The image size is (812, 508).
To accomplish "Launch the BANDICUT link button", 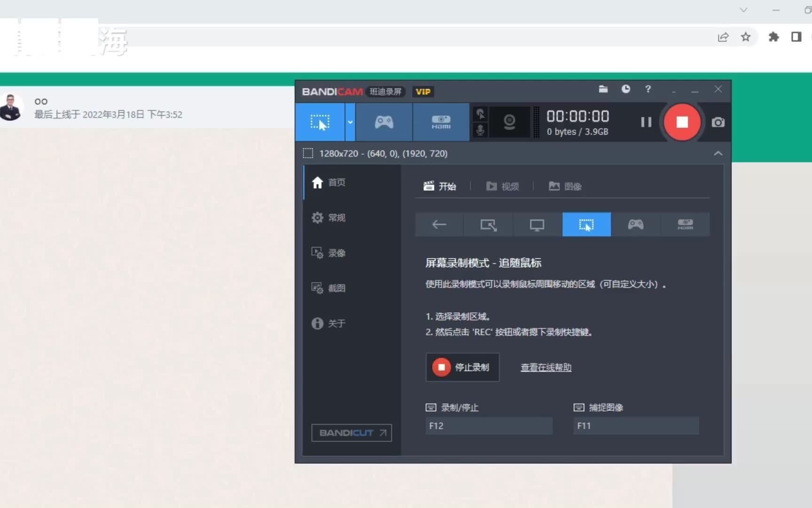I will (351, 433).
